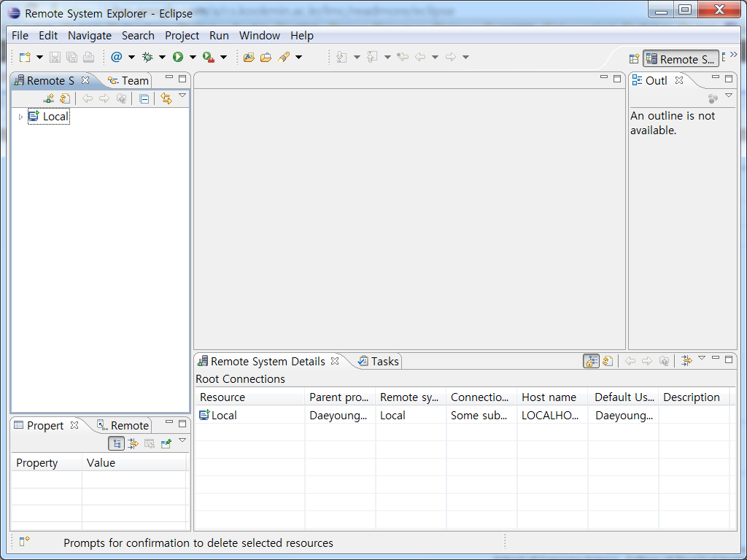The height and width of the screenshot is (560, 747).
Task: Click the Open Perspective icon
Action: click(634, 59)
